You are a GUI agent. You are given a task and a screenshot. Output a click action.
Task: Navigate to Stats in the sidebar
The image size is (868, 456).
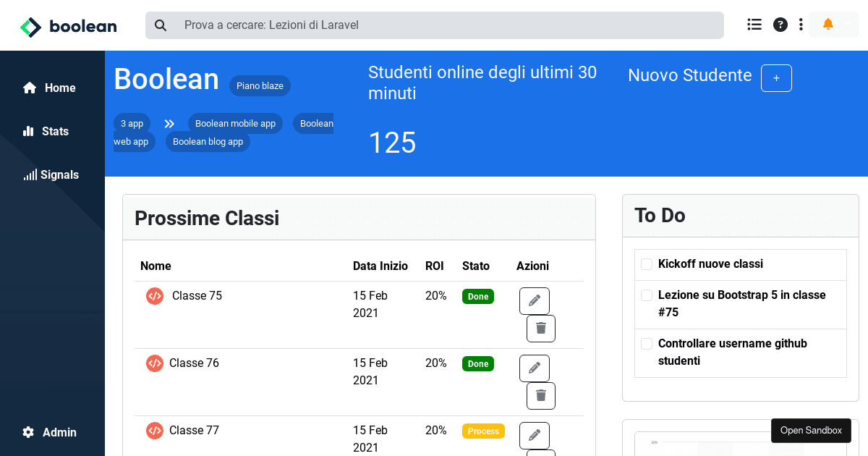point(46,131)
